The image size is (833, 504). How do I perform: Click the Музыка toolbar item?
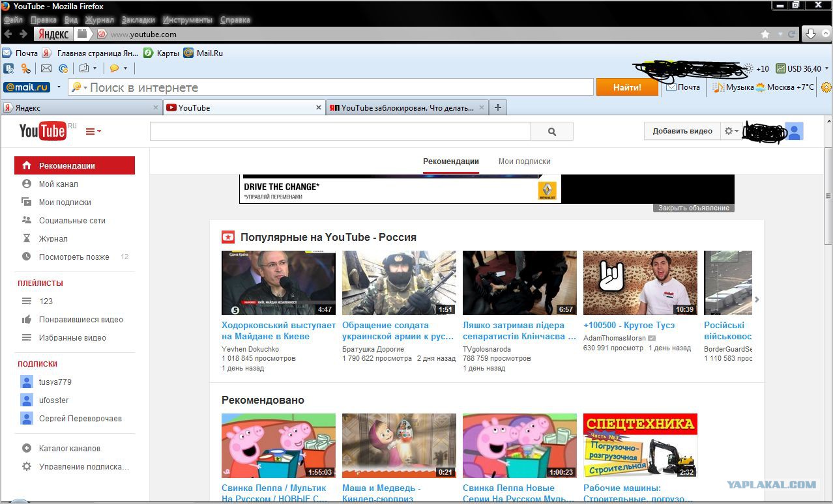pos(733,87)
